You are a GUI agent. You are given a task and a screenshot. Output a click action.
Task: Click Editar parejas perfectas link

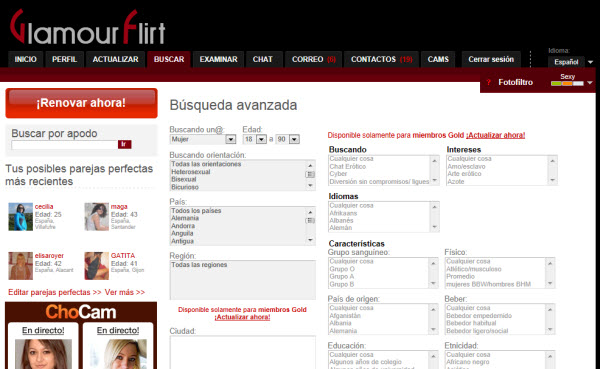[x=55, y=292]
